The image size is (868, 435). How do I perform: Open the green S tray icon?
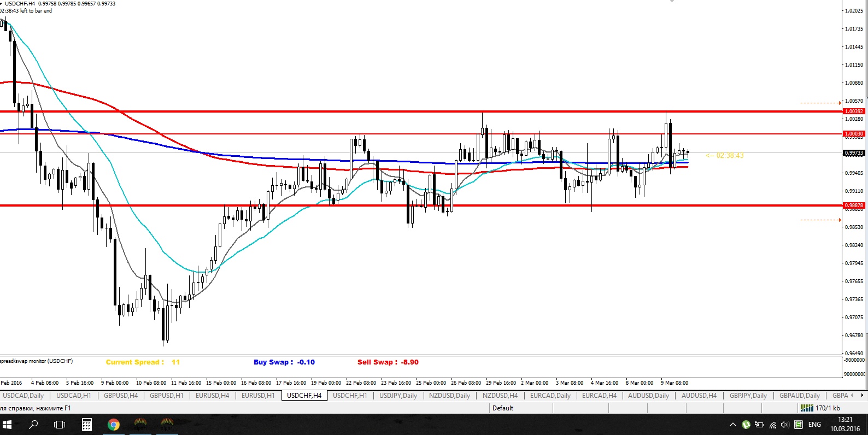(798, 425)
